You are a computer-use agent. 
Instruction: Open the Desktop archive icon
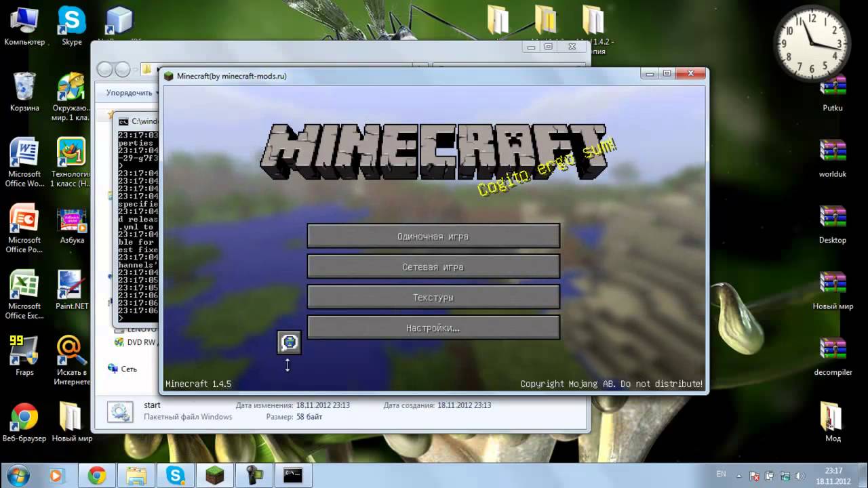point(833,225)
